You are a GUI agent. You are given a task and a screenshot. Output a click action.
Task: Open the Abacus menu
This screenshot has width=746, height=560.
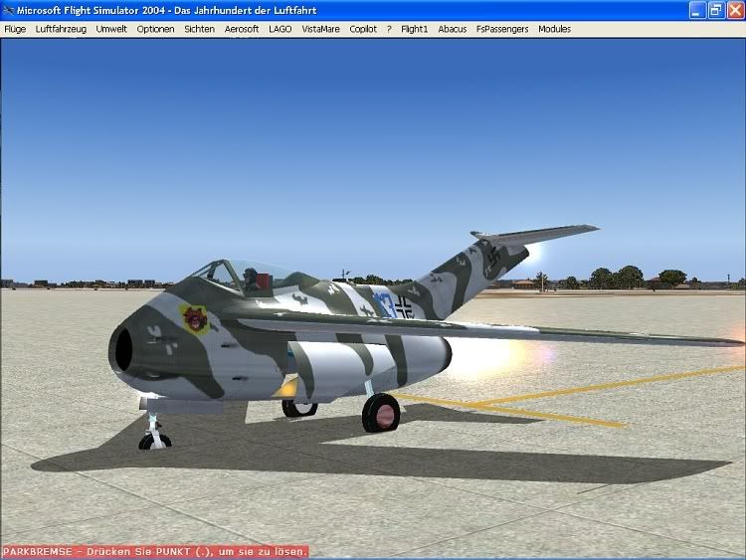click(x=452, y=29)
